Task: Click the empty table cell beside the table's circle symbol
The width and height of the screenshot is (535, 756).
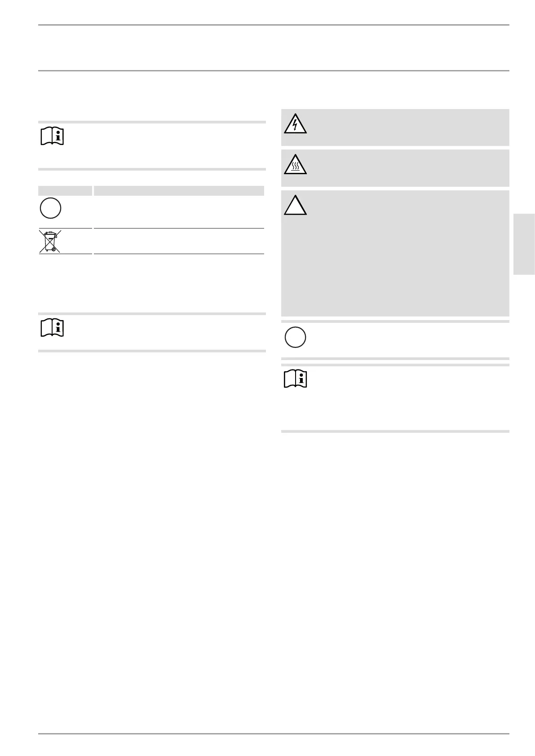Action: click(x=179, y=211)
